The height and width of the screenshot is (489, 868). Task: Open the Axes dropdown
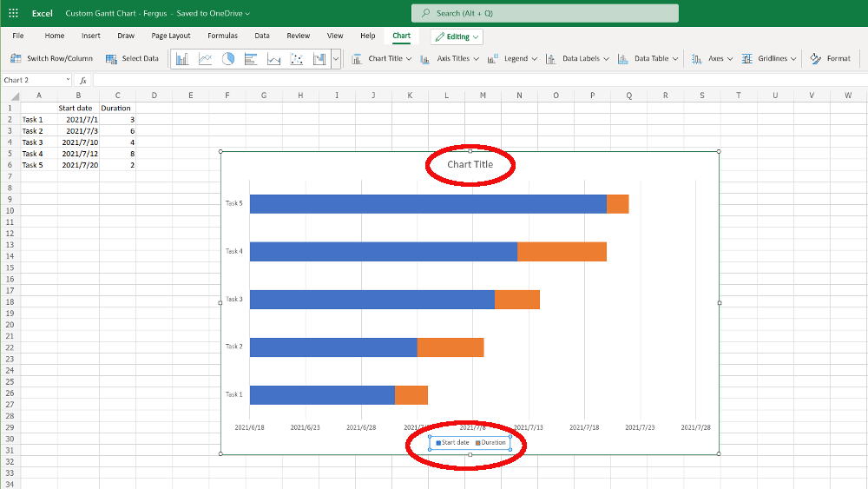pyautogui.click(x=712, y=58)
